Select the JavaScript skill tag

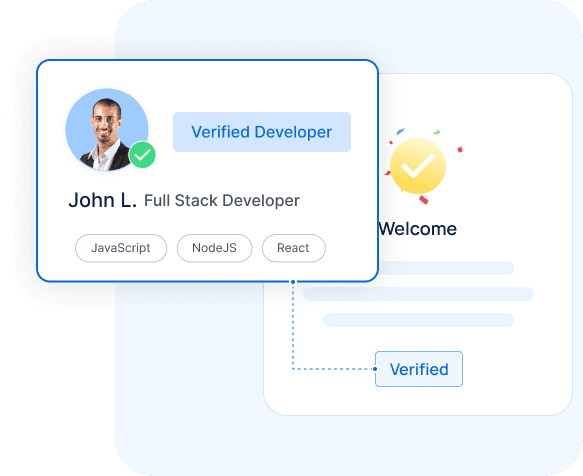pos(121,248)
